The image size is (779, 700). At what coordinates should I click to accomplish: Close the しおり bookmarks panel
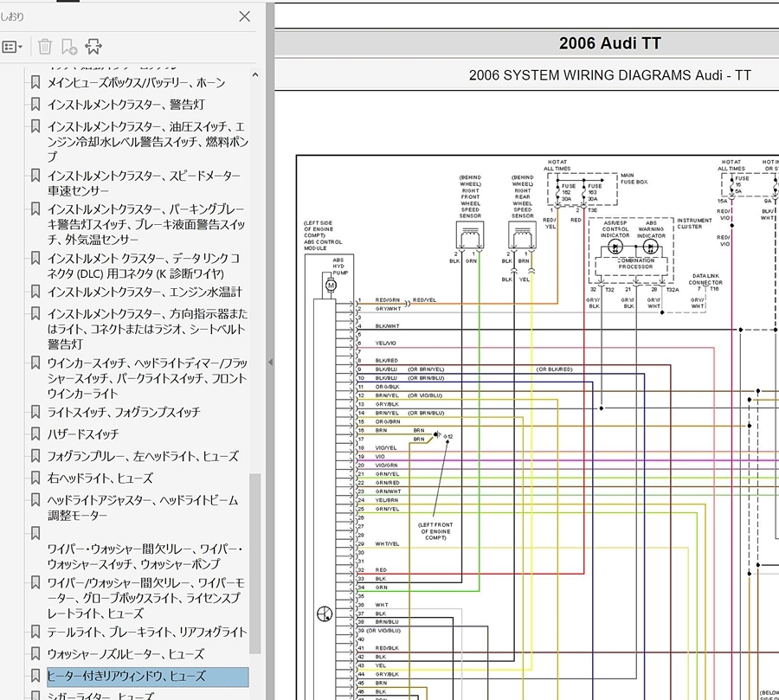pos(244,17)
